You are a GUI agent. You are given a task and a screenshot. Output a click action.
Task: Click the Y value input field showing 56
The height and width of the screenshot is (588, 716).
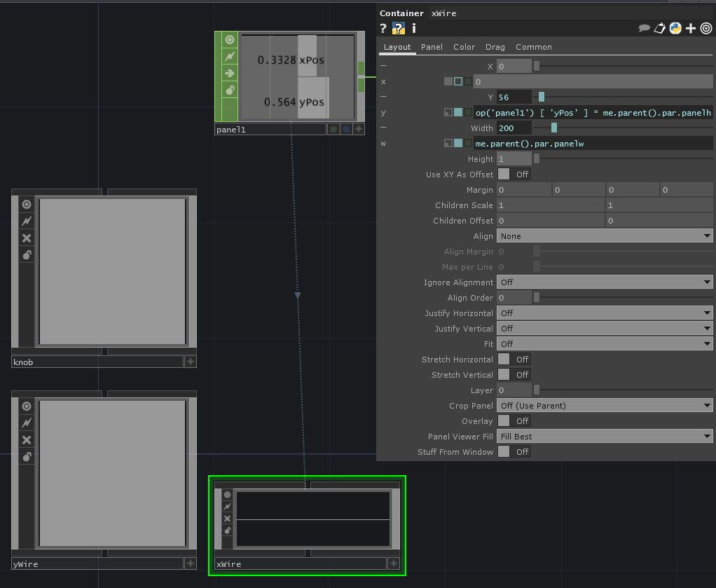(514, 97)
